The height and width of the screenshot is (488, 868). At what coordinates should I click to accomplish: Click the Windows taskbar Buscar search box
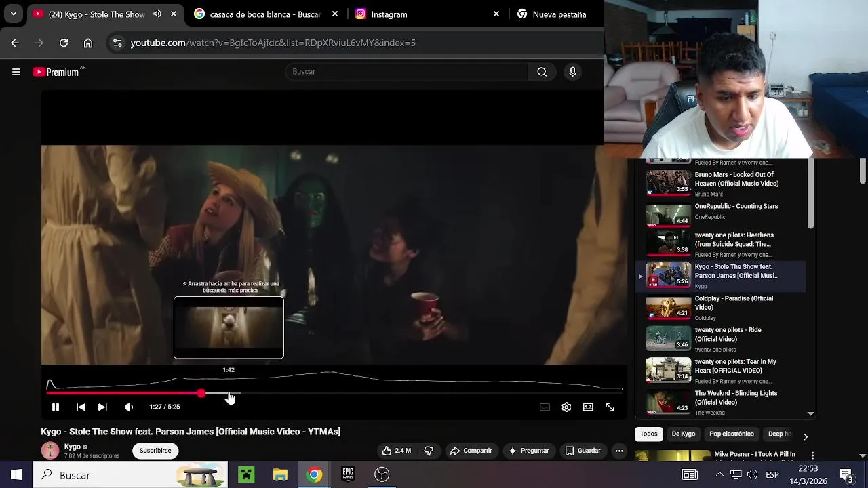pyautogui.click(x=131, y=475)
